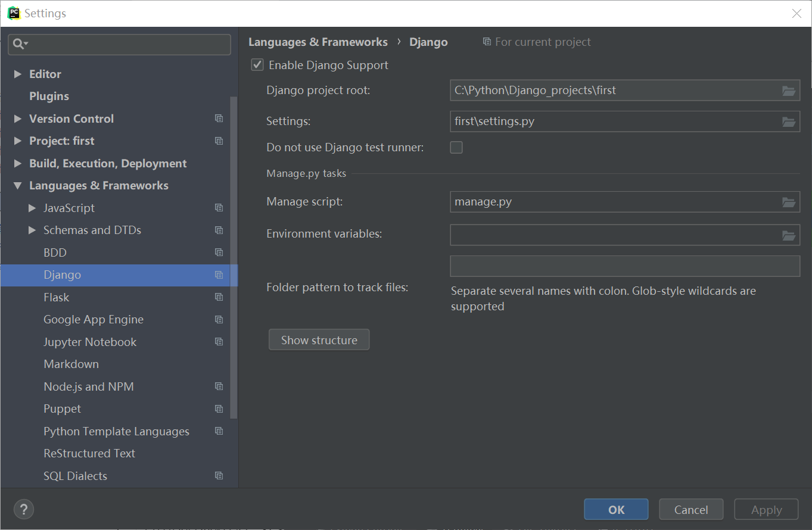Click the project-level icon beside JavaScript
This screenshot has width=812, height=530.
pyautogui.click(x=219, y=208)
